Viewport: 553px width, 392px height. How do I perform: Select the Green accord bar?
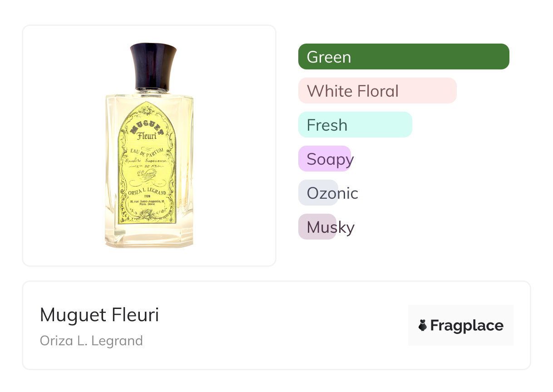(403, 57)
